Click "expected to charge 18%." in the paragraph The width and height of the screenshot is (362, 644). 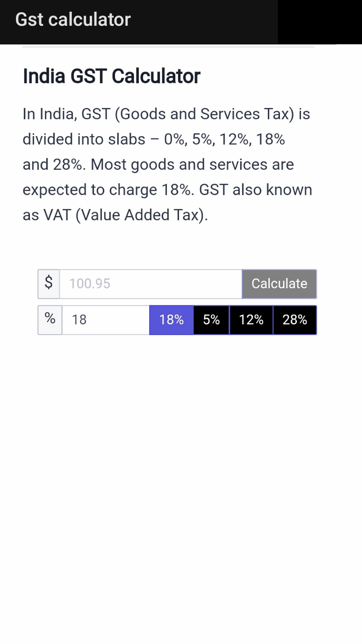(x=108, y=190)
